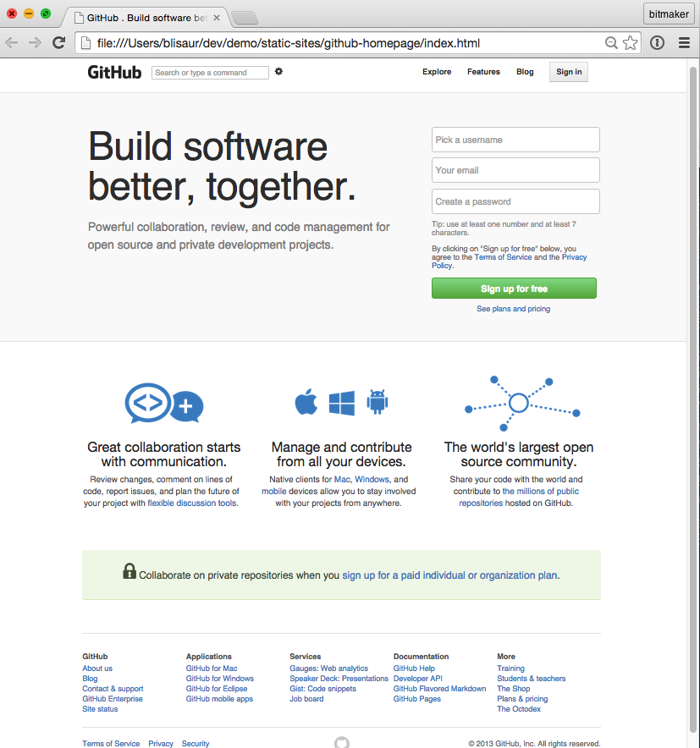Follow the mobile devices link
This screenshot has width=700, height=748.
point(274,491)
